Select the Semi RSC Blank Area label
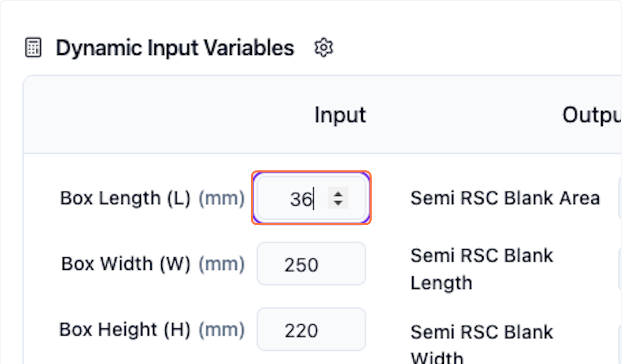622x364 pixels. tap(505, 198)
